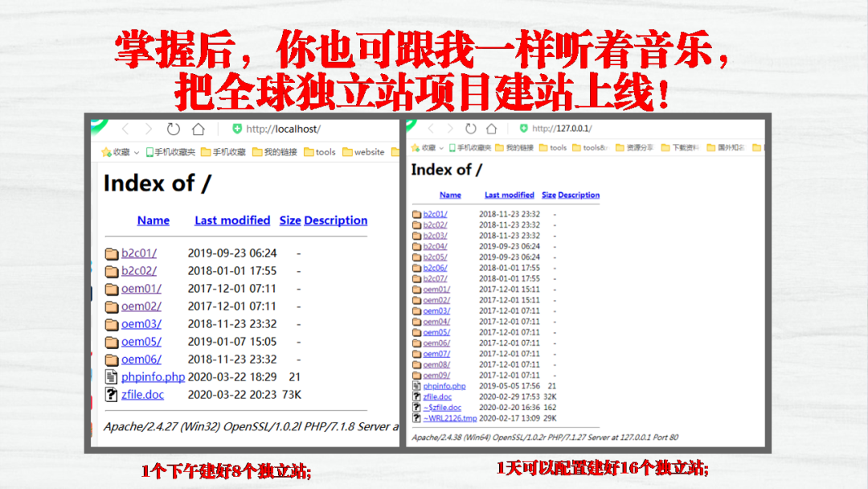Click the back arrow in the 127.0.0.1 window

(x=430, y=127)
